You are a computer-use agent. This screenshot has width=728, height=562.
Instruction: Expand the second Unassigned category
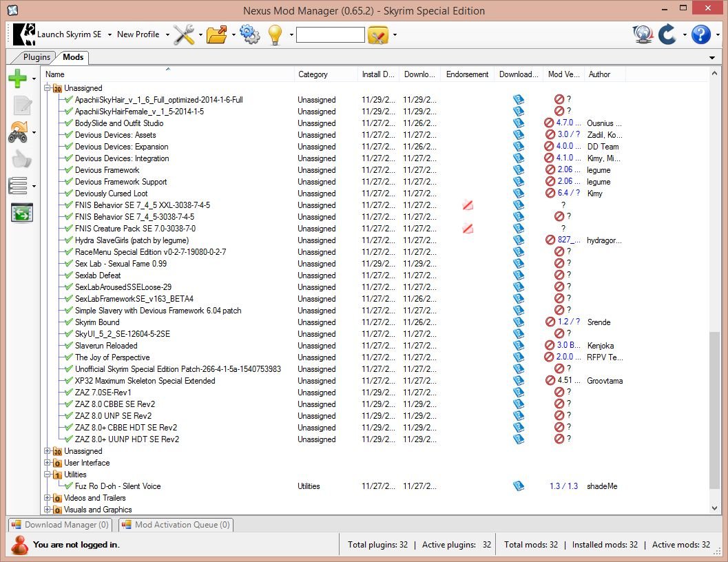[x=48, y=450]
